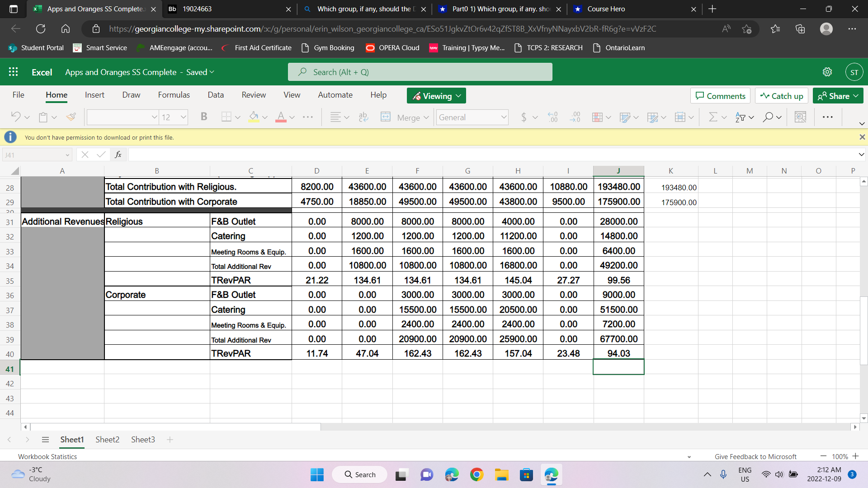Toggle Wrap Text icon

(363, 117)
